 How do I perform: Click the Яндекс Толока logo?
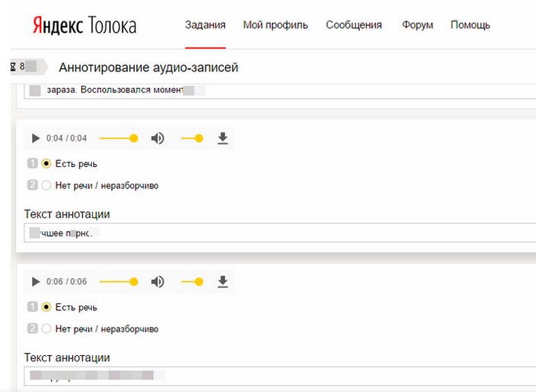pos(84,25)
